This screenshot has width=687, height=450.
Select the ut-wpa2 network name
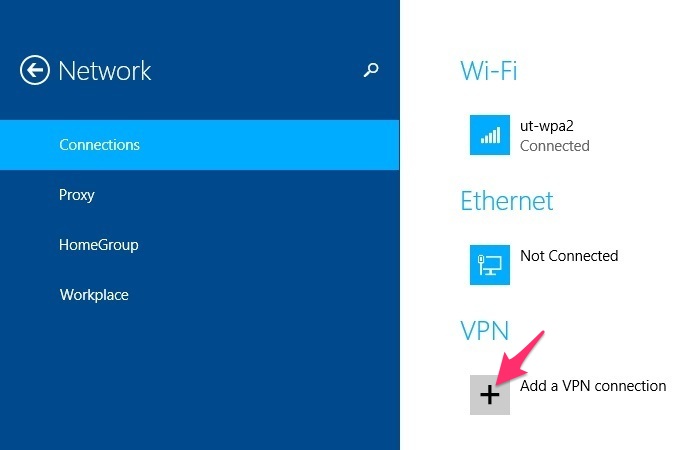[546, 126]
